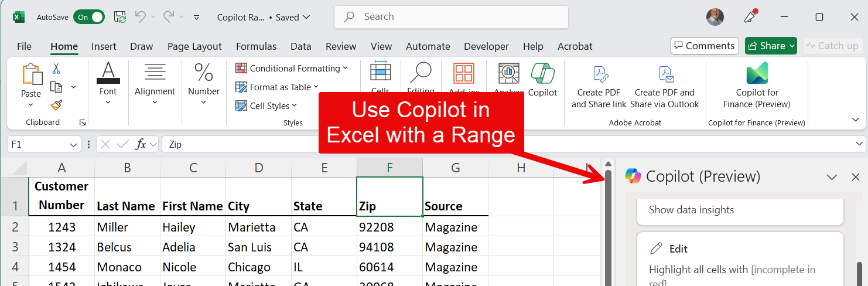Screen dimensions: 868x286
Task: Click the Redo arrow icon
Action: coord(169,17)
